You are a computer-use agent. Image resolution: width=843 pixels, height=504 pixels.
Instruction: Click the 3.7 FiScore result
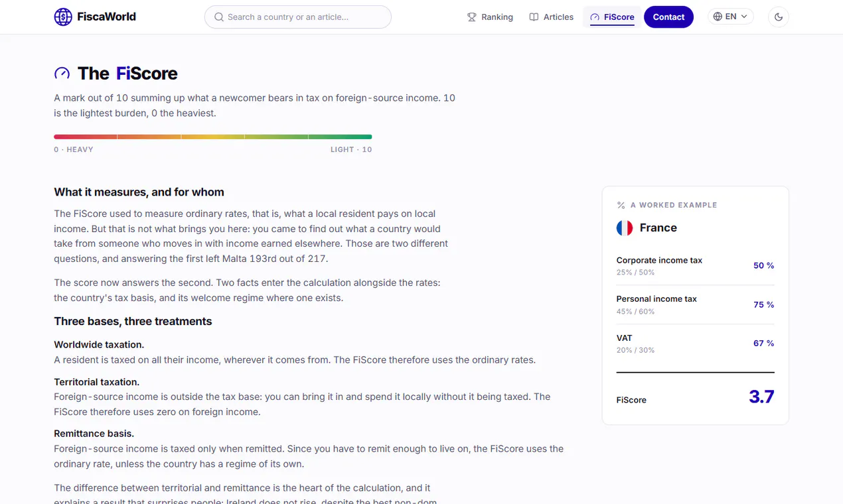pyautogui.click(x=761, y=397)
